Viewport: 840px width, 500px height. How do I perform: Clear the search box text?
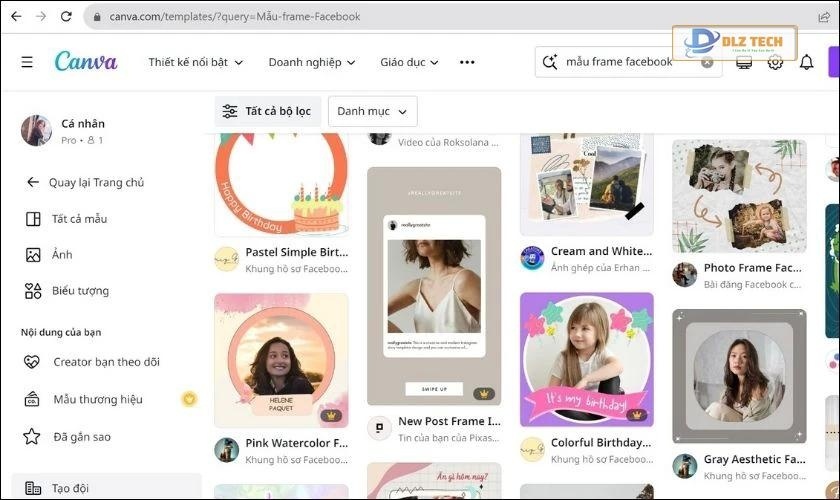707,62
